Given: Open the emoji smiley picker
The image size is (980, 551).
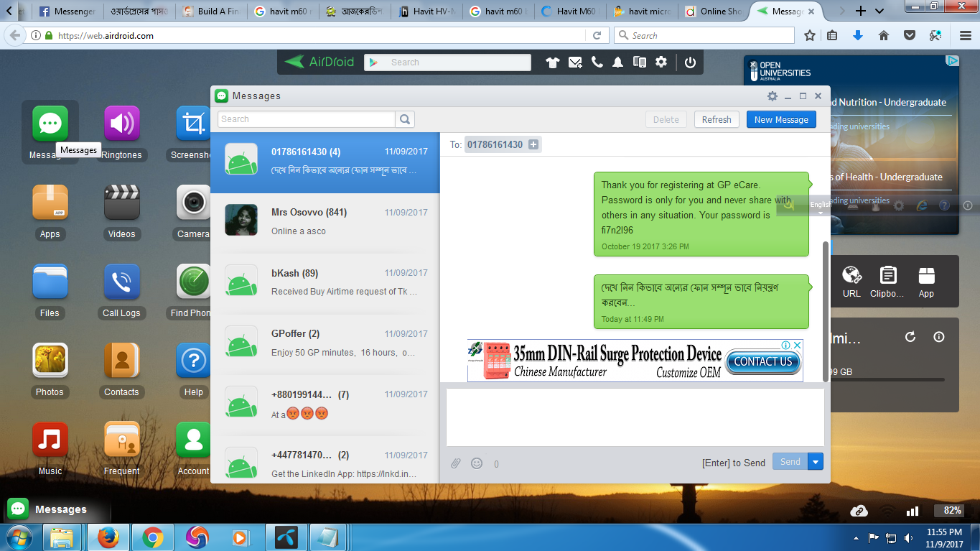Looking at the screenshot, I should 477,463.
